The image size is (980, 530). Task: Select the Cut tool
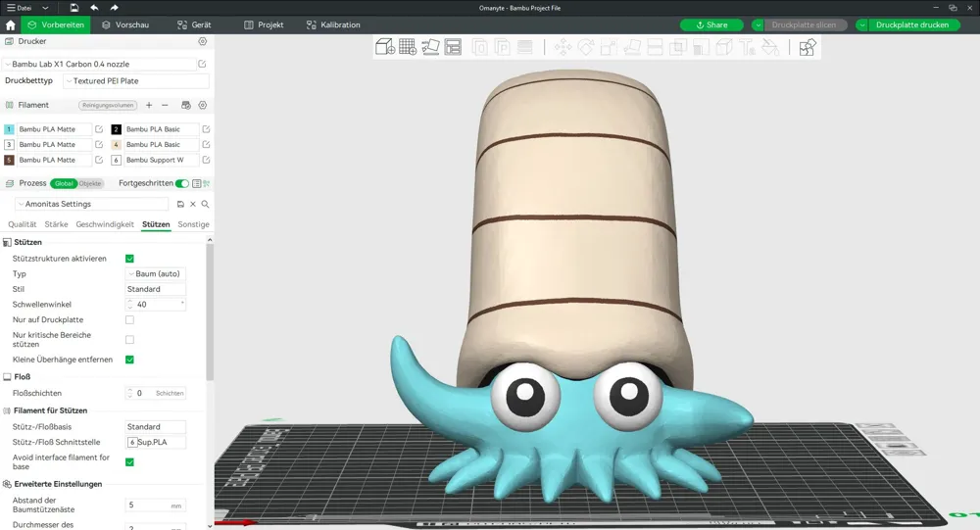click(x=655, y=47)
